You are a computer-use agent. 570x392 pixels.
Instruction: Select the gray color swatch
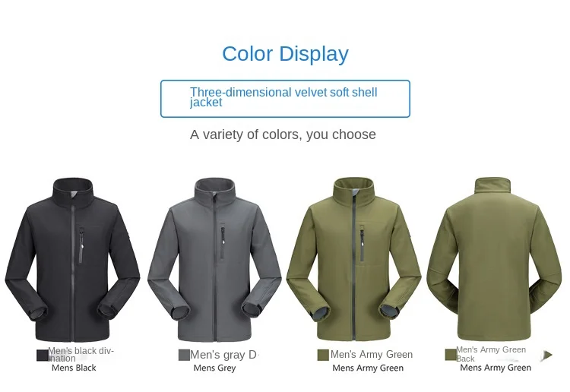coord(184,355)
